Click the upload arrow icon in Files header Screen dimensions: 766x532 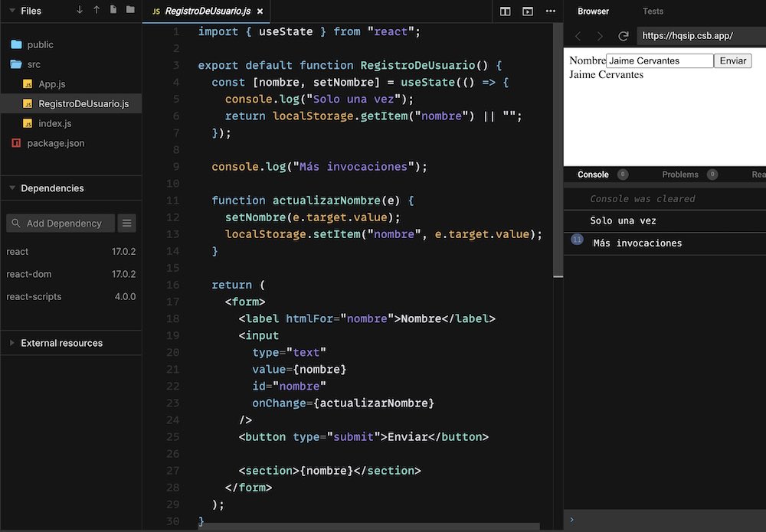(97, 11)
